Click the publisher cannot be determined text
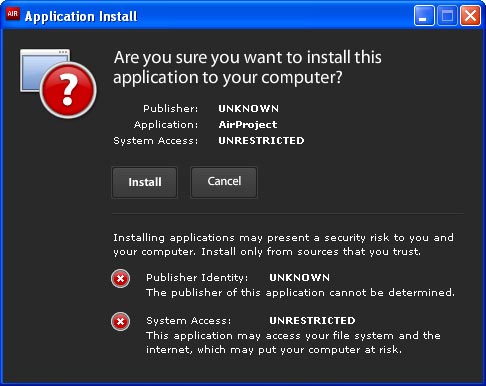 tap(300, 292)
